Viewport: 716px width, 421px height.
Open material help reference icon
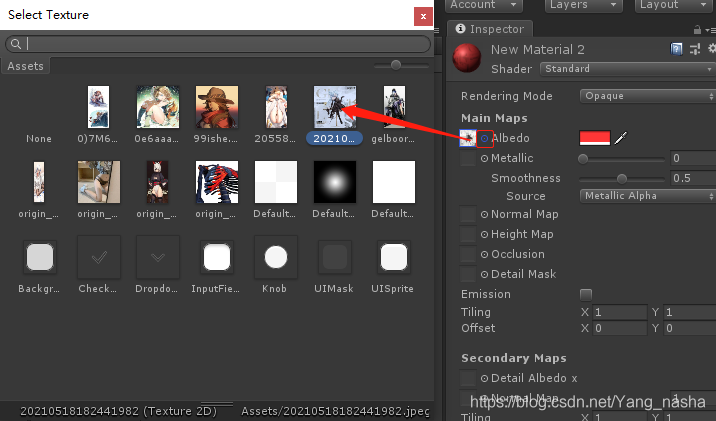(x=676, y=49)
